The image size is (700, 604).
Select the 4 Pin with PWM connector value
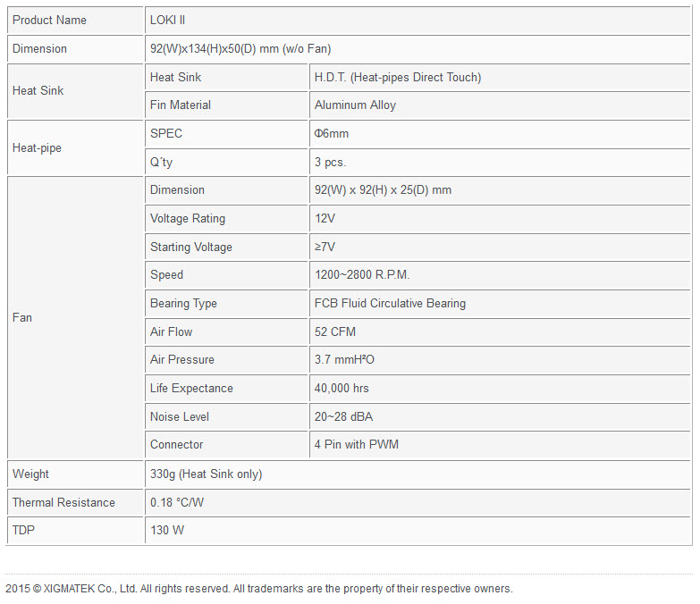357,444
